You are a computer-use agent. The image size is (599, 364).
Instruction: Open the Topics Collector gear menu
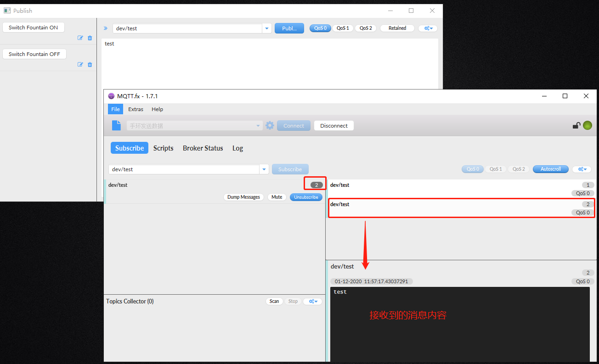click(x=312, y=301)
